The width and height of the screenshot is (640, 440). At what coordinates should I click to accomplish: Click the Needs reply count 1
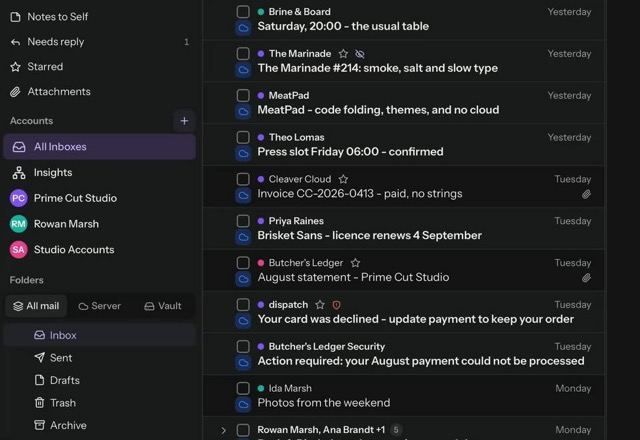187,42
